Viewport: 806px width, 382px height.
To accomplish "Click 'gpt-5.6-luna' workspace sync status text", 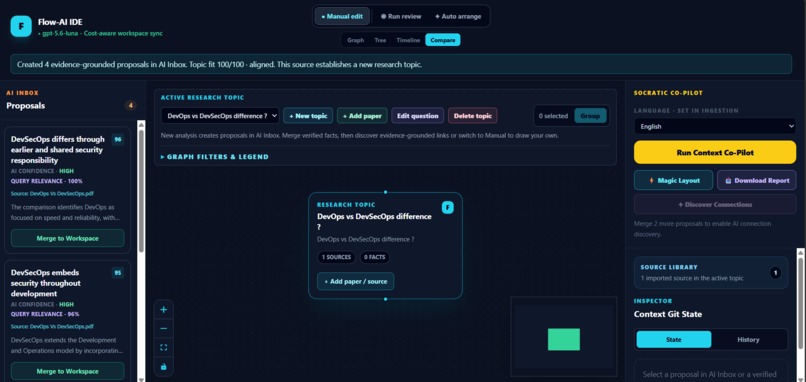I will pos(101,33).
